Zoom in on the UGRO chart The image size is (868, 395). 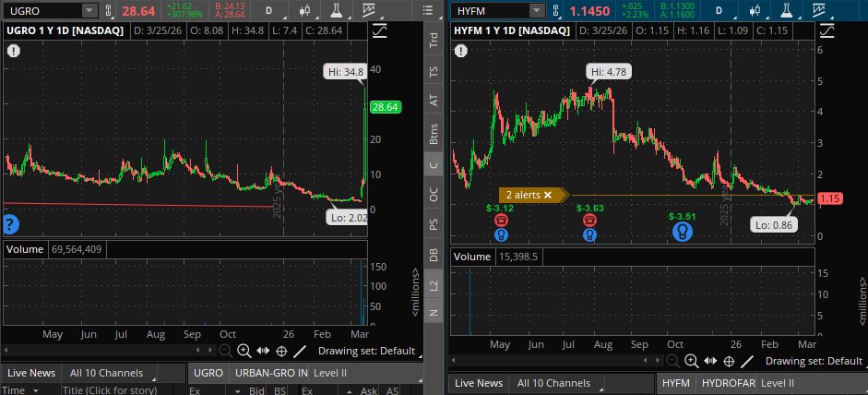pyautogui.click(x=244, y=350)
